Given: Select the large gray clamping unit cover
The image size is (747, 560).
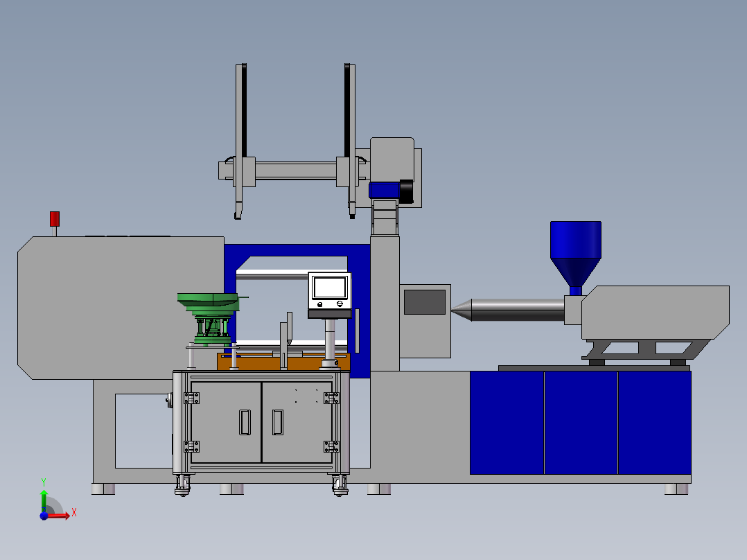Looking at the screenshot, I should tap(121, 308).
